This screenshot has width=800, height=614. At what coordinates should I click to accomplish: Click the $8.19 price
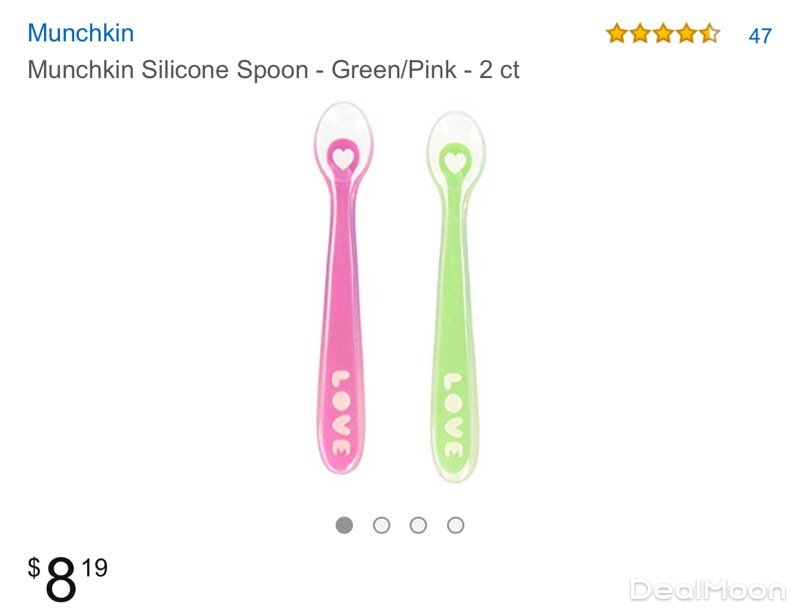click(68, 580)
